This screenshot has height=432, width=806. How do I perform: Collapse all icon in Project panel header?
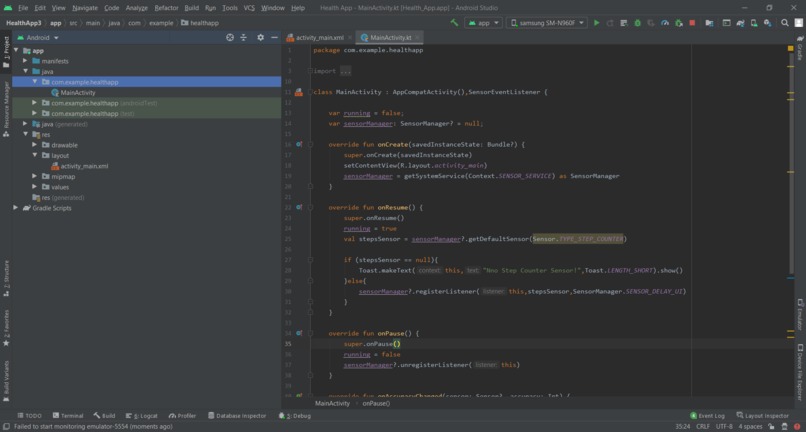click(x=244, y=38)
